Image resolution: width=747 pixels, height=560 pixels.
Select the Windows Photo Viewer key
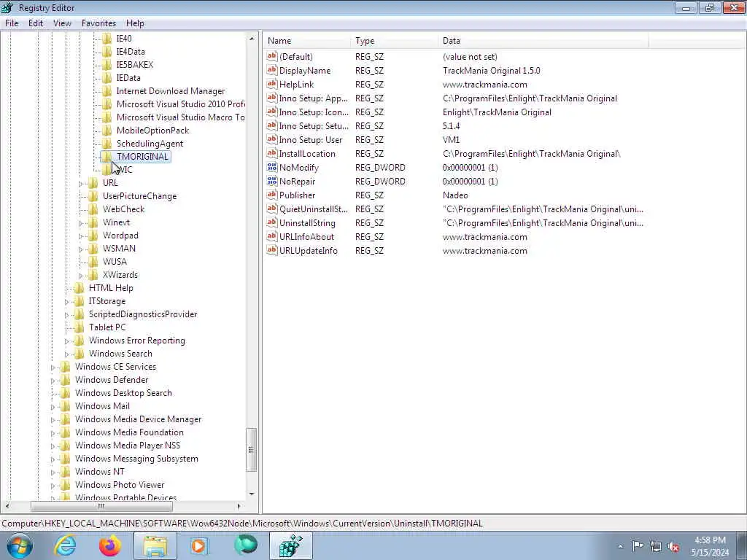click(x=120, y=485)
